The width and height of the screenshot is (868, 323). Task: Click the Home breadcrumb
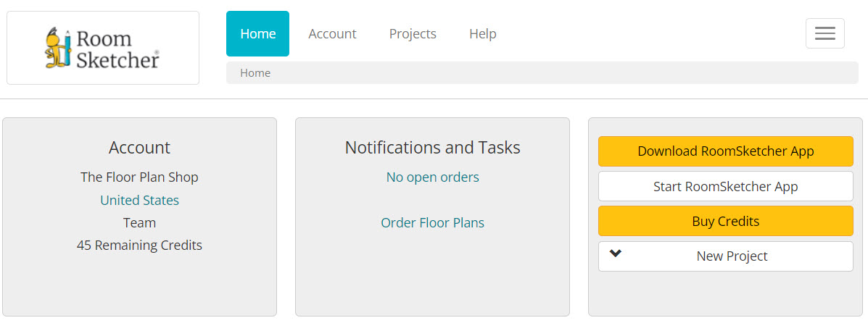(x=255, y=73)
